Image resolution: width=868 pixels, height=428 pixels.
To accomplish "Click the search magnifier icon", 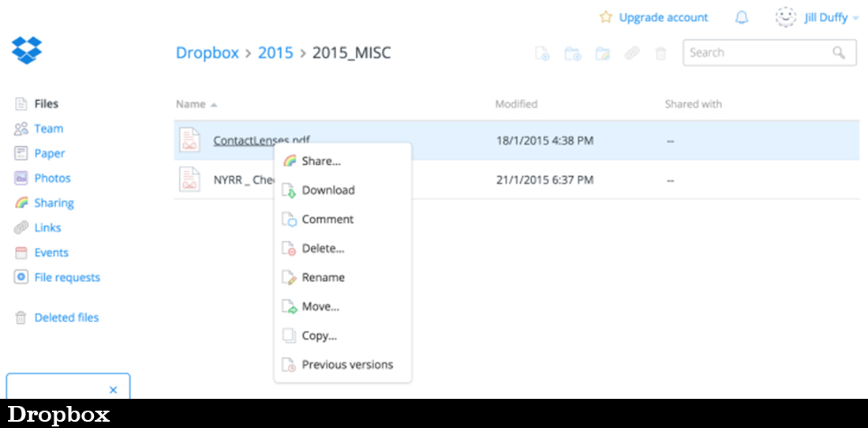I will tap(840, 53).
